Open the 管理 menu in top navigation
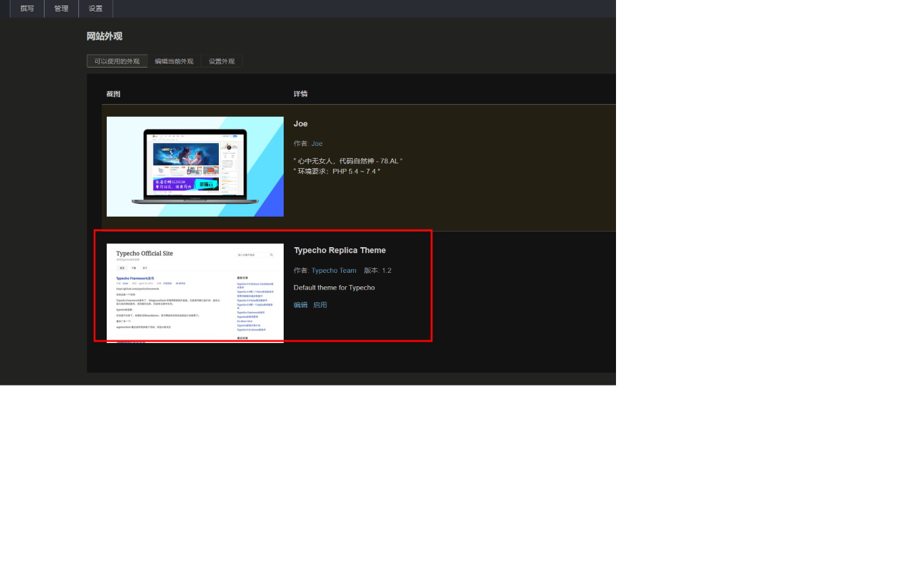Screen dimensions: 924x578 [x=61, y=9]
